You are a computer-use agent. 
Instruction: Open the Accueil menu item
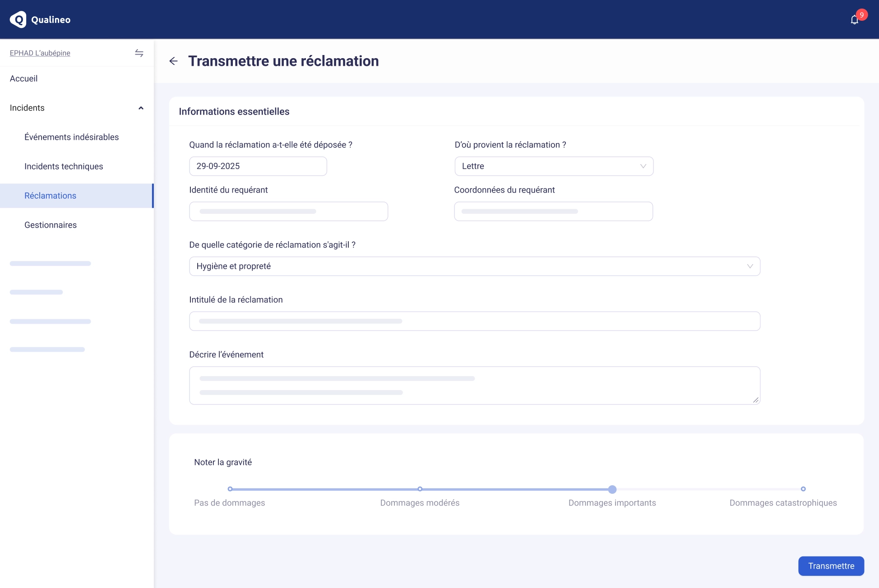(x=24, y=78)
